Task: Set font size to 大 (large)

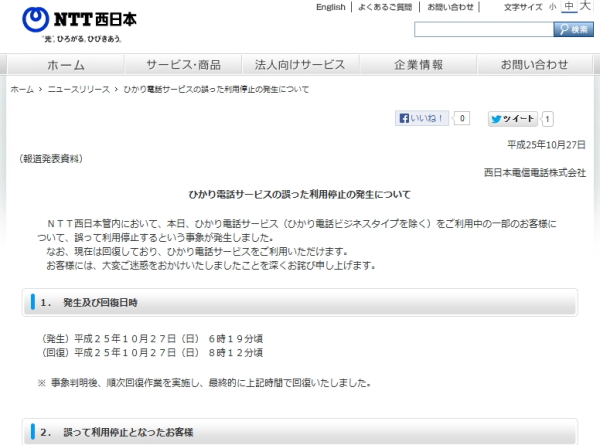Action: pyautogui.click(x=586, y=7)
